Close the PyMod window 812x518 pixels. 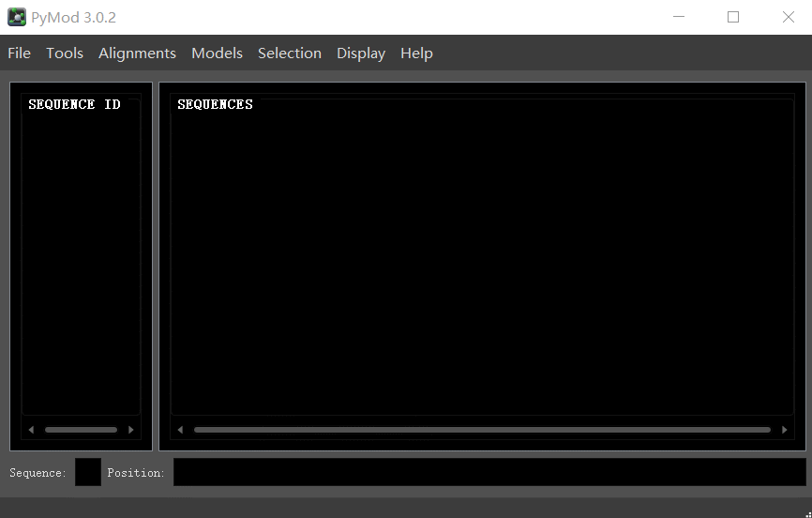point(788,17)
